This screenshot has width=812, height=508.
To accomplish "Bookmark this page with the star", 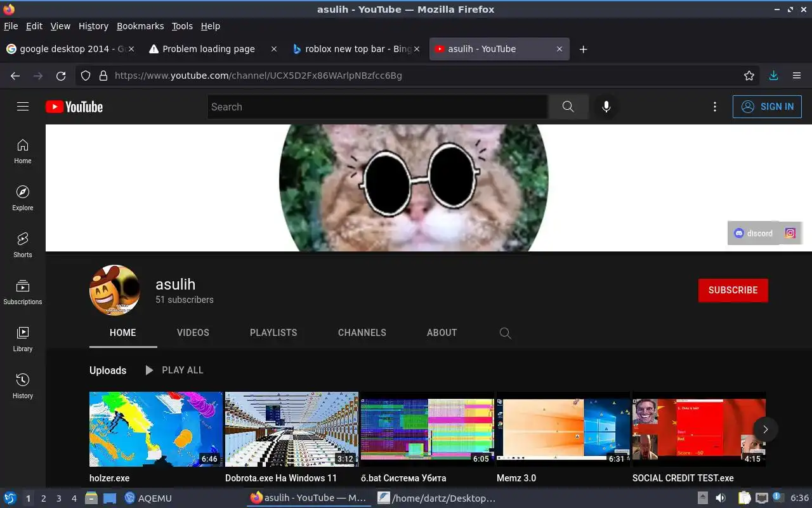I will coord(749,76).
